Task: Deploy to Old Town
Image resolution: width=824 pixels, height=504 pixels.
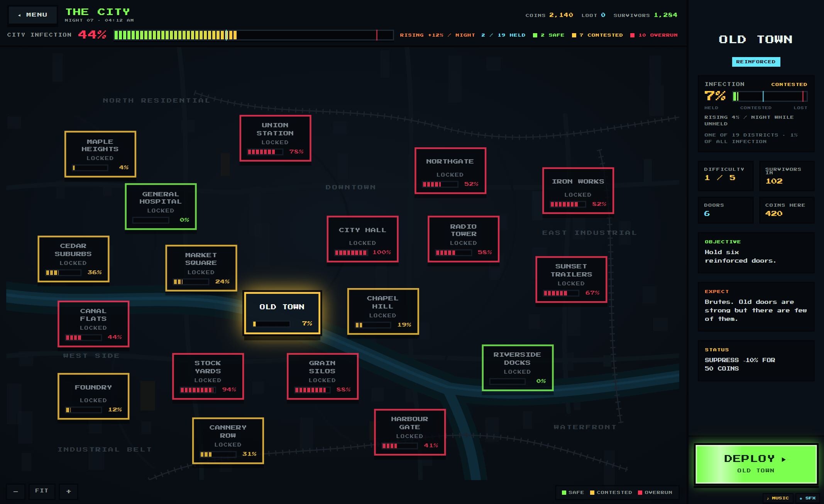Action: pyautogui.click(x=756, y=464)
